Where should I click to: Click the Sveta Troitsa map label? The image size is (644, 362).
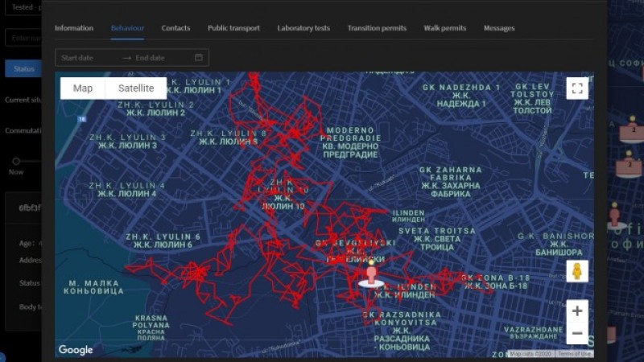pyautogui.click(x=437, y=239)
